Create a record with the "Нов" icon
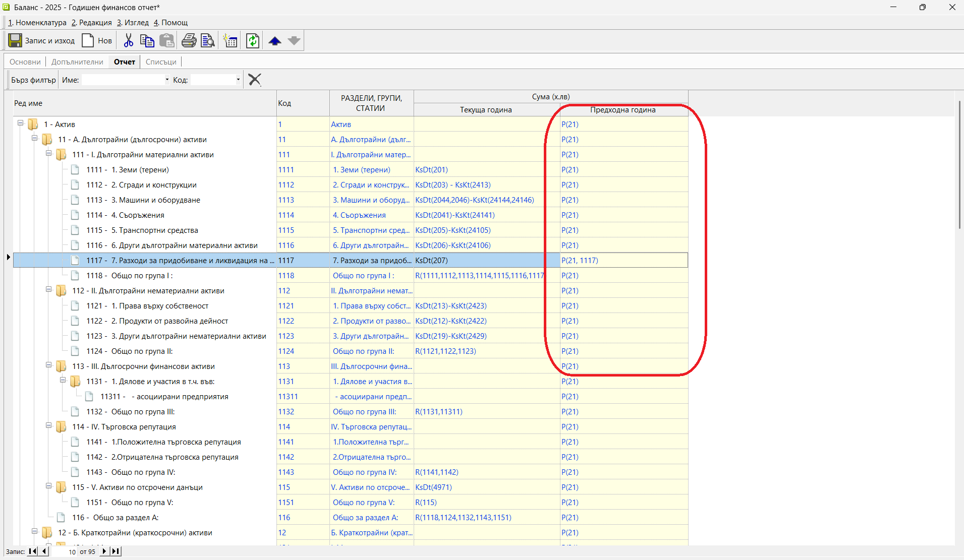 pyautogui.click(x=88, y=40)
